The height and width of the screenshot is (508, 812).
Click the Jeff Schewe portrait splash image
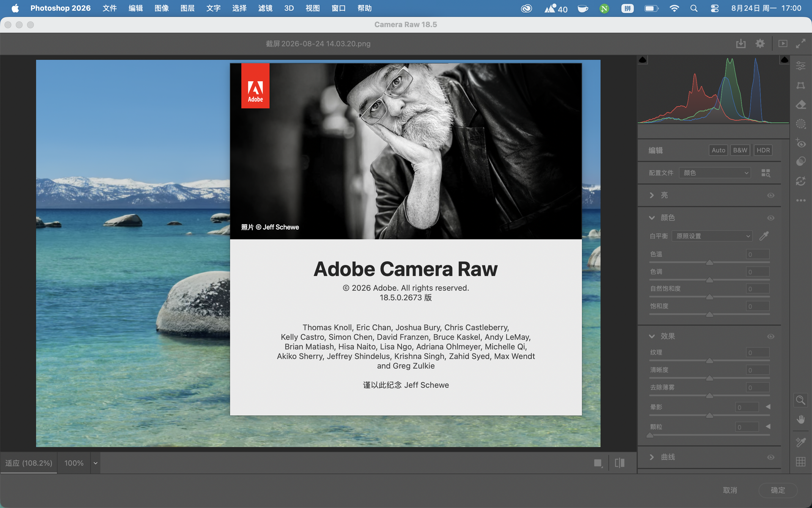(x=406, y=151)
